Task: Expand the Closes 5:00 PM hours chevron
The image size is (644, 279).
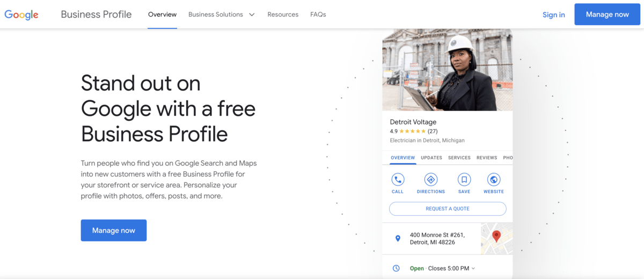Action: click(x=473, y=268)
